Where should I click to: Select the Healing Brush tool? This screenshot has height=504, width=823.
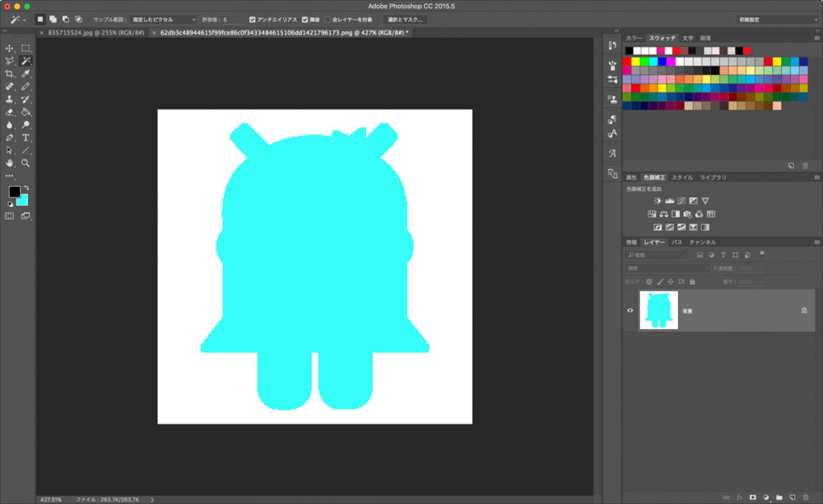(9, 86)
